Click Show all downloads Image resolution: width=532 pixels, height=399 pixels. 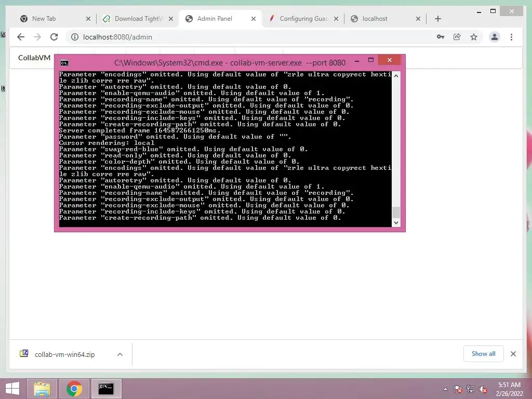point(483,354)
